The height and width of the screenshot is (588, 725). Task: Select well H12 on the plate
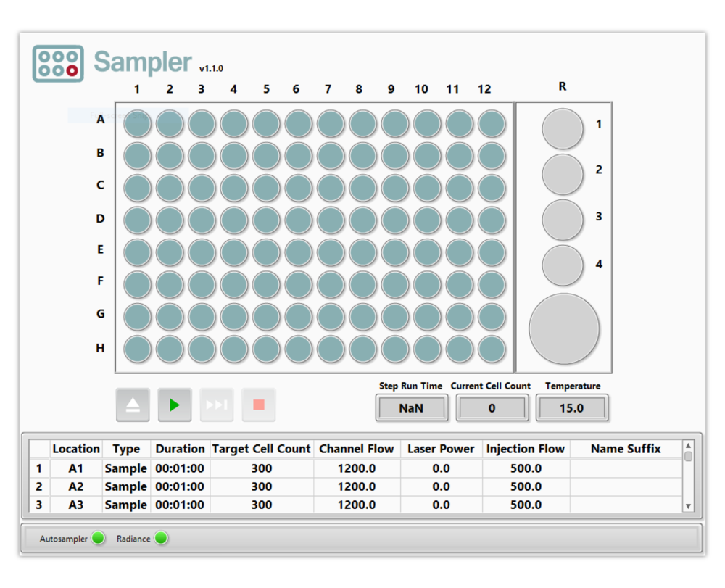[492, 349]
